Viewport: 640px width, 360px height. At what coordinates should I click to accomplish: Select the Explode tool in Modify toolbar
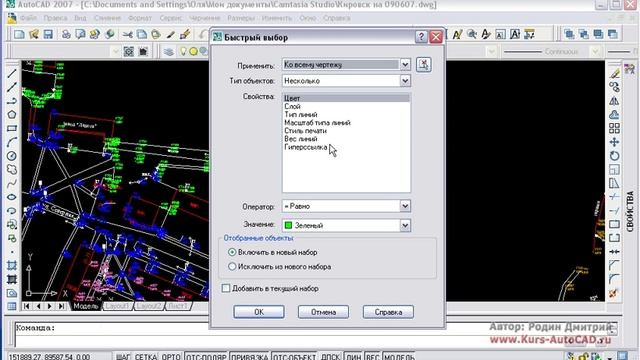(614, 293)
